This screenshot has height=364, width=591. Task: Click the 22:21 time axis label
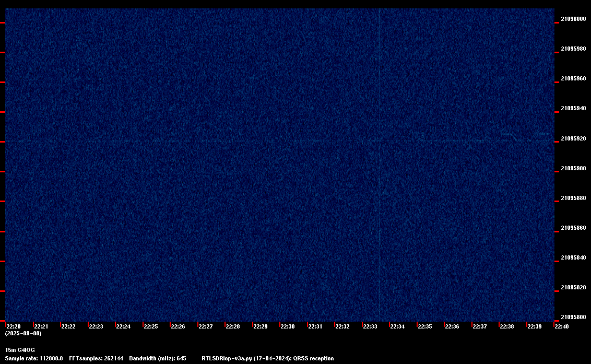41,326
